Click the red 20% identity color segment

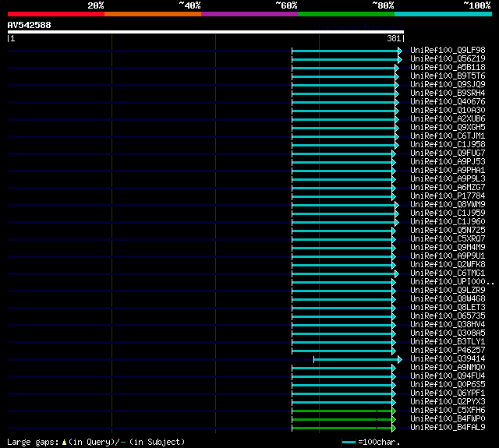(x=56, y=14)
